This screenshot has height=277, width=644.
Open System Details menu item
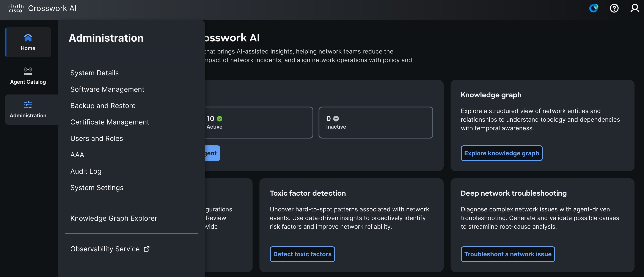(94, 73)
